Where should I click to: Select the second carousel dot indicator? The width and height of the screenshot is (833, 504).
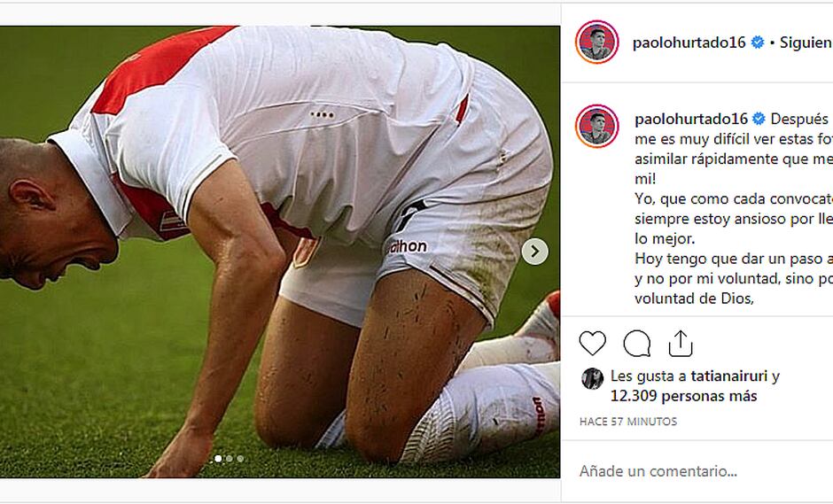pos(229,458)
